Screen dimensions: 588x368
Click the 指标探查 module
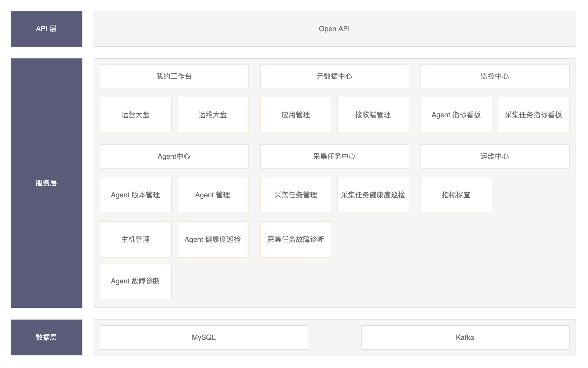(x=456, y=195)
